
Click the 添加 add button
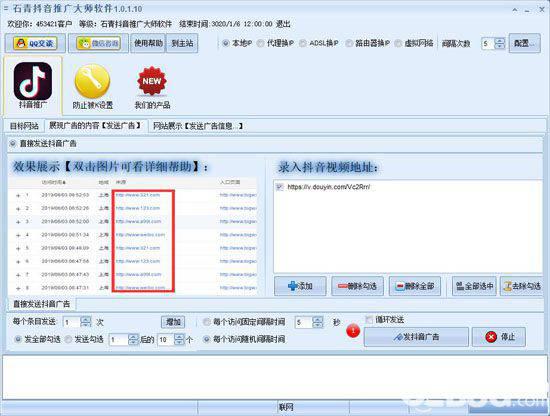[300, 286]
